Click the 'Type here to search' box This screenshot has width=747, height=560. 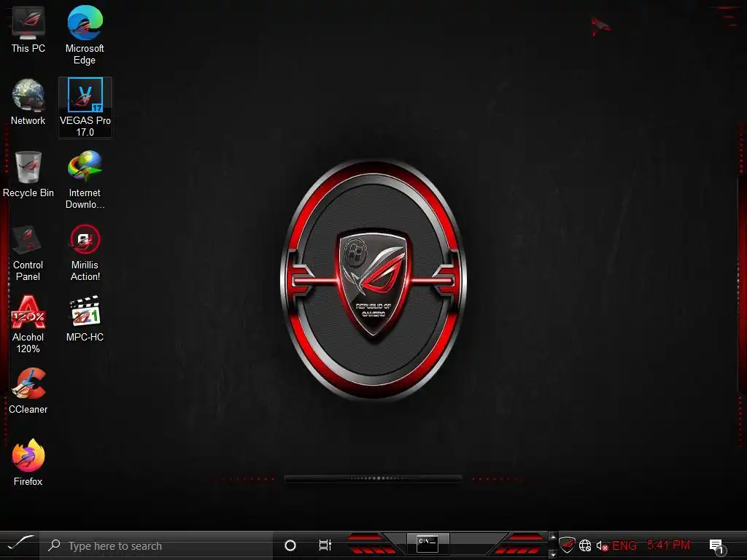156,545
